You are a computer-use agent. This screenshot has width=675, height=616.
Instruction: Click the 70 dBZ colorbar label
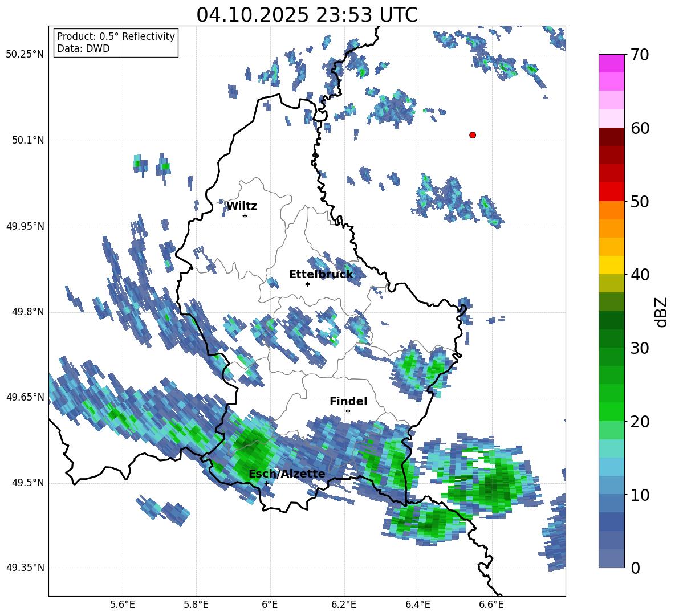click(x=640, y=55)
